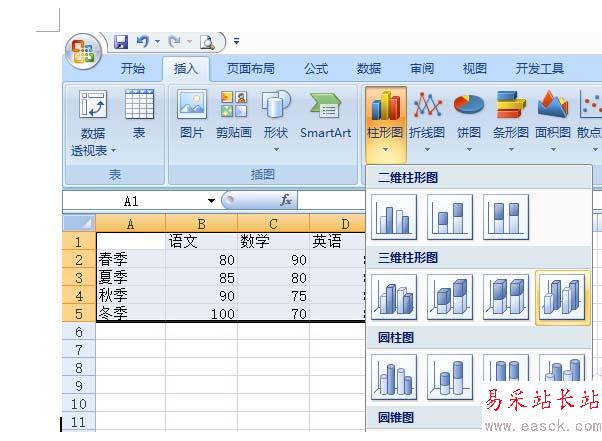Switch to the 视图 (View) tab
602x441 pixels.
(x=475, y=69)
